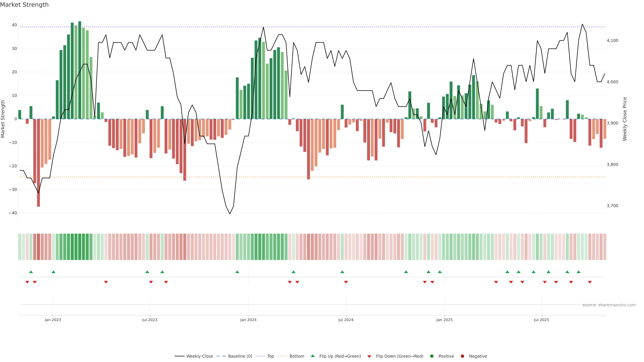Click the Negative red circle legend icon
Viewport: 644px width, 362px height.
click(462, 356)
